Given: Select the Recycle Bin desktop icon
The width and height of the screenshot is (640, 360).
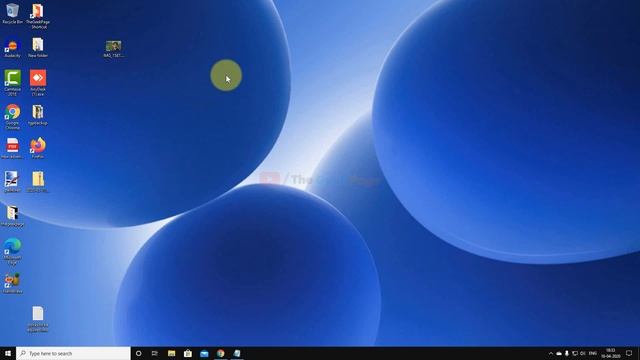Looking at the screenshot, I should tap(12, 13).
